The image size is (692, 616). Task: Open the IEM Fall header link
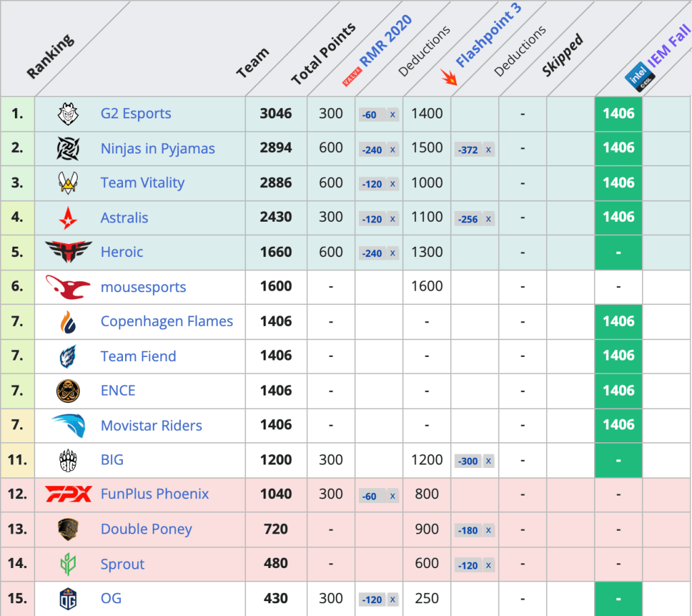pyautogui.click(x=668, y=45)
